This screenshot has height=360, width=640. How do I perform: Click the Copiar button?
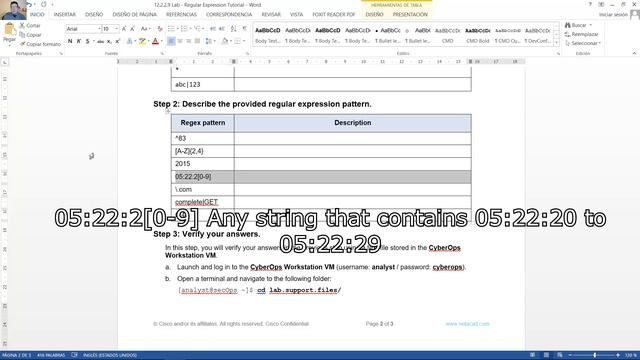pyautogui.click(x=31, y=35)
